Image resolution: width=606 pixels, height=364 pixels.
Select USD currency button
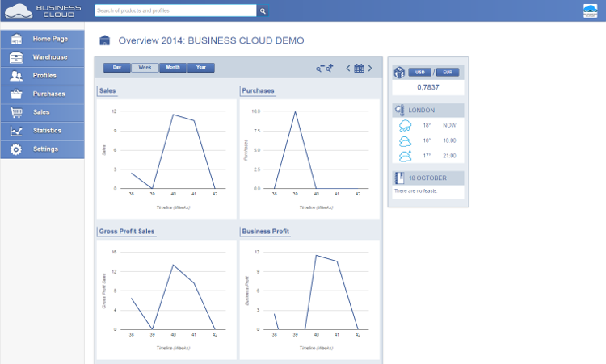(420, 73)
